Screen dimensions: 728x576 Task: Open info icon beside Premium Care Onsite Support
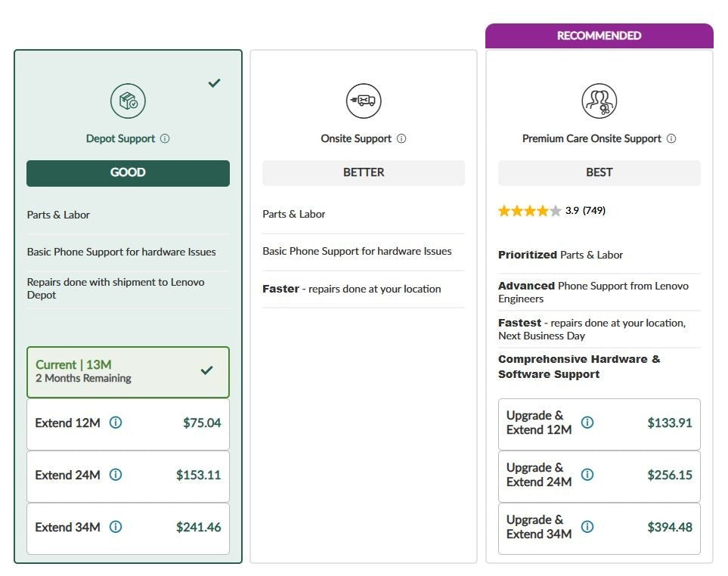click(x=671, y=138)
